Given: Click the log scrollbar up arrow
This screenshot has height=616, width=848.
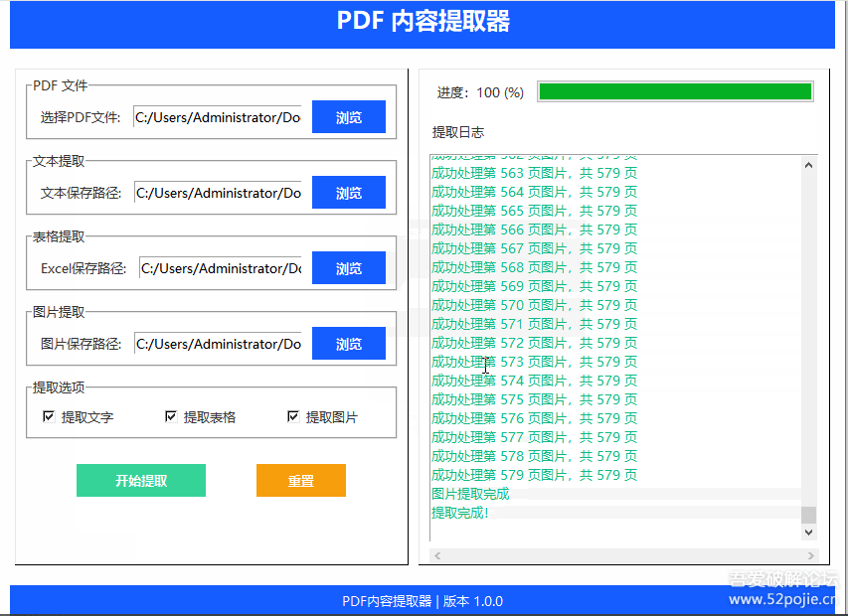Looking at the screenshot, I should click(808, 165).
